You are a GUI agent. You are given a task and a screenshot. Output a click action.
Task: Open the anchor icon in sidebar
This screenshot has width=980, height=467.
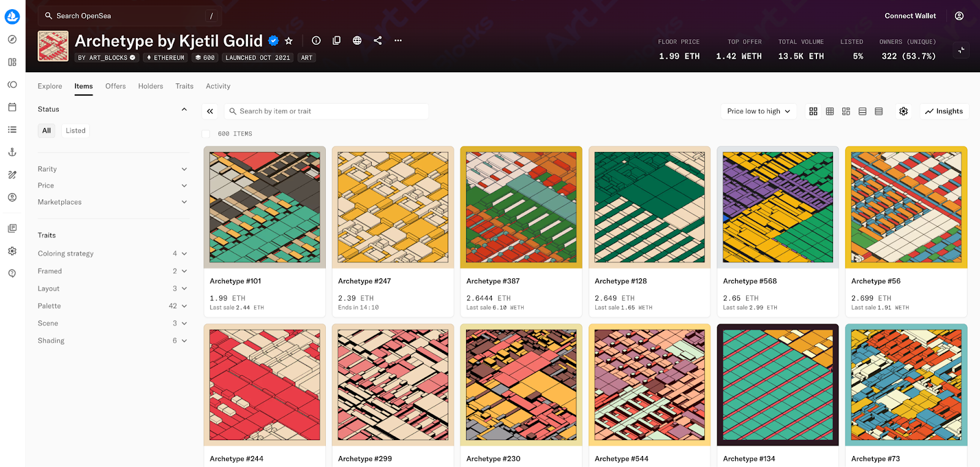pyautogui.click(x=12, y=152)
